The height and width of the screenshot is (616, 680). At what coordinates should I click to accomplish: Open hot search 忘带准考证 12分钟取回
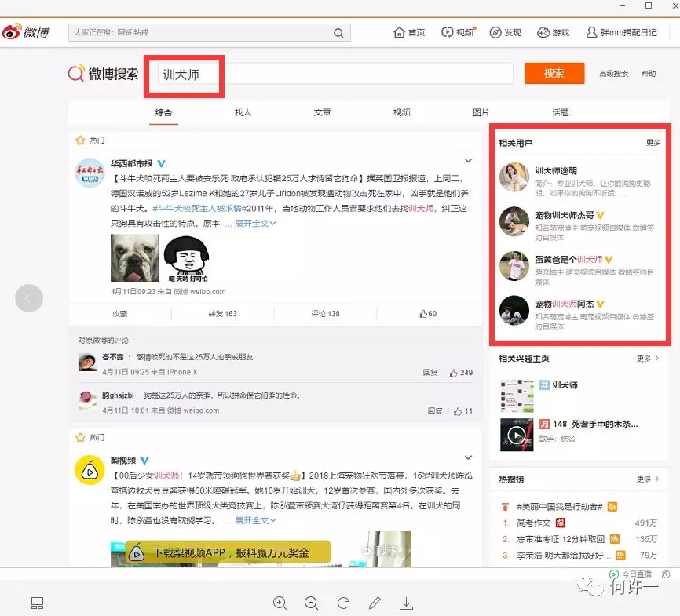(x=561, y=539)
